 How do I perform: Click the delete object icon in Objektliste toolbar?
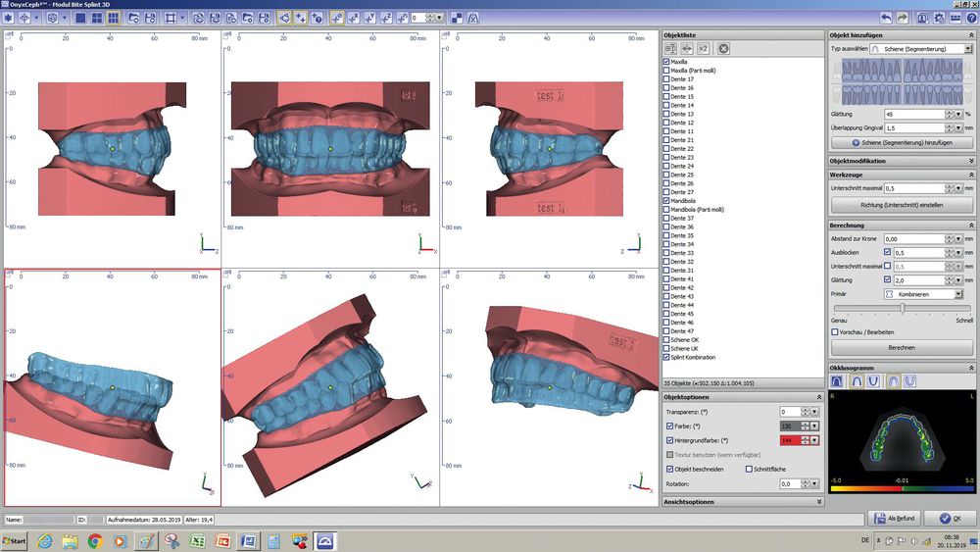click(723, 48)
